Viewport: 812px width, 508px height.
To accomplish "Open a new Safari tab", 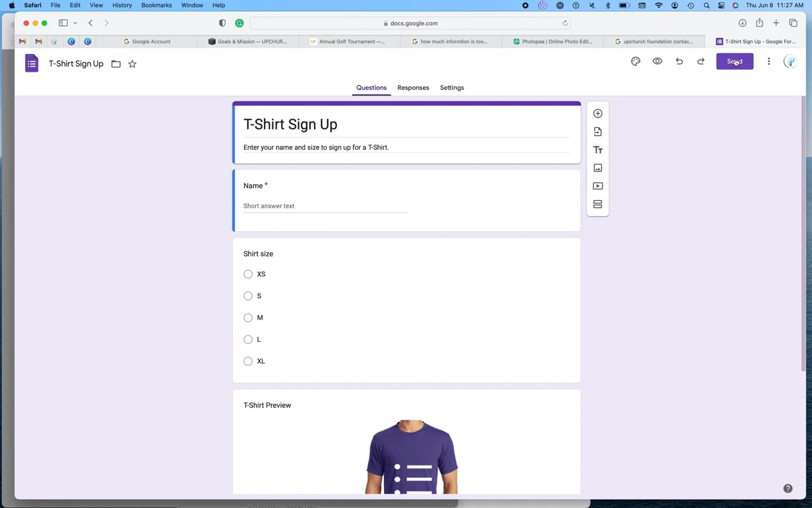I will (x=776, y=23).
